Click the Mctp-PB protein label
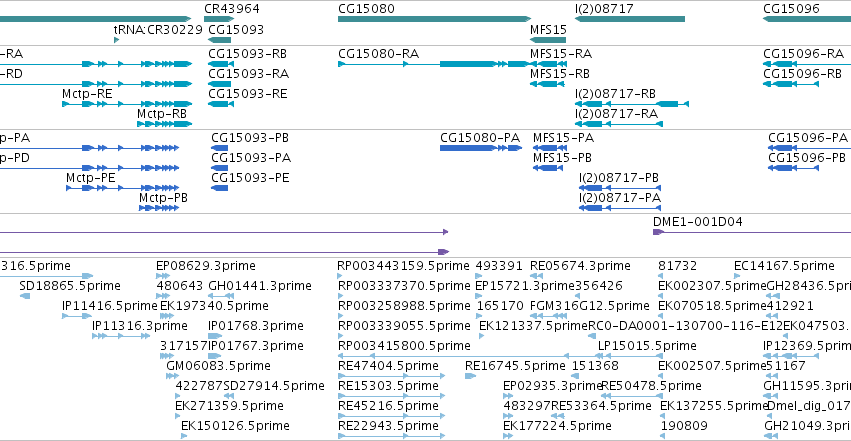 pyautogui.click(x=163, y=198)
